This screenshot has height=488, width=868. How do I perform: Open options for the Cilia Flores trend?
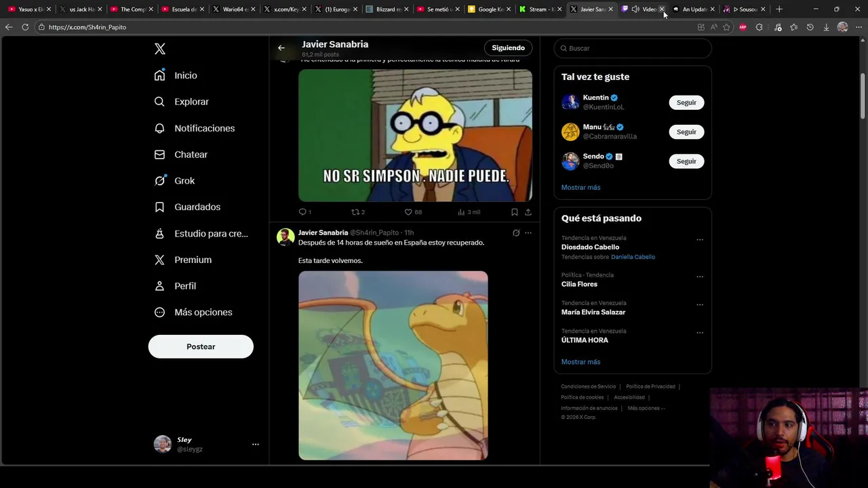[700, 277]
